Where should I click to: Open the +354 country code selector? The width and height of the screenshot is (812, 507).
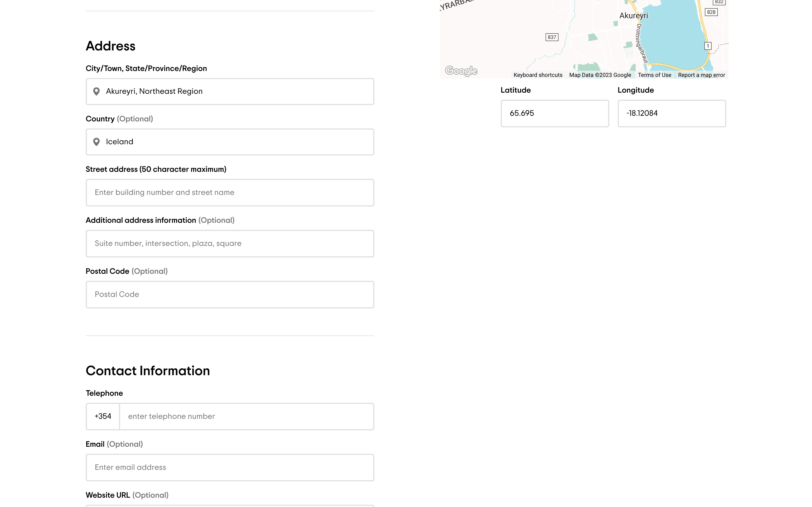point(103,417)
